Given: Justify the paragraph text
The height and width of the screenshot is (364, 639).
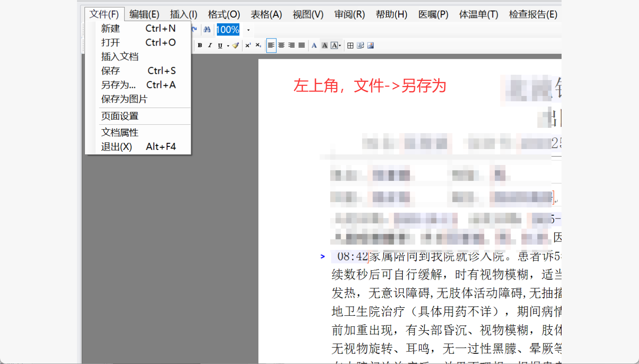Looking at the screenshot, I should point(302,46).
